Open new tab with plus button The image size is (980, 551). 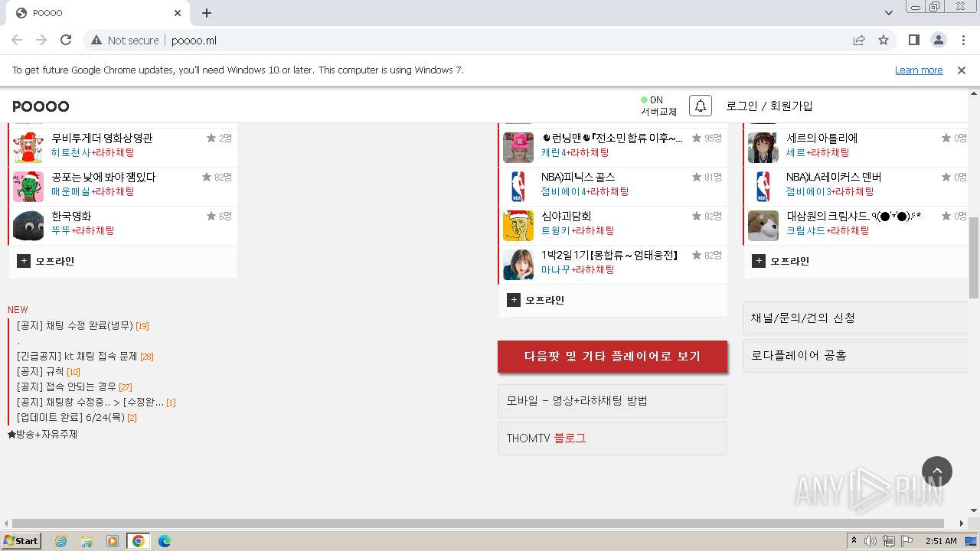[207, 13]
